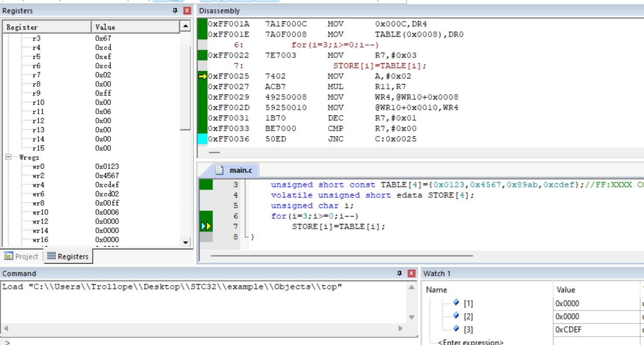
Task: Click the Command window scroll right arrow
Action: pos(400,328)
